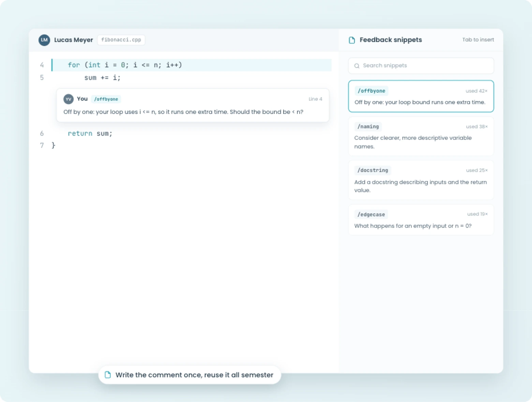Click the /naming code label

[368, 127]
